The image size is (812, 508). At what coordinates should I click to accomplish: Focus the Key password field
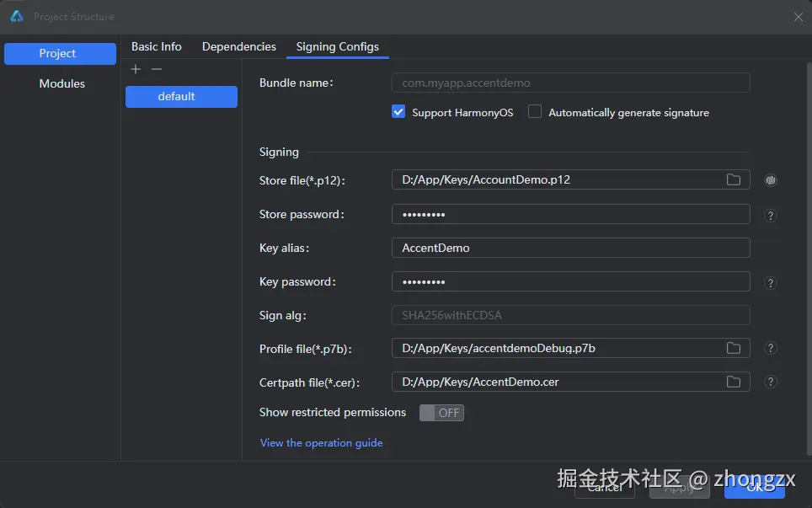coord(571,281)
